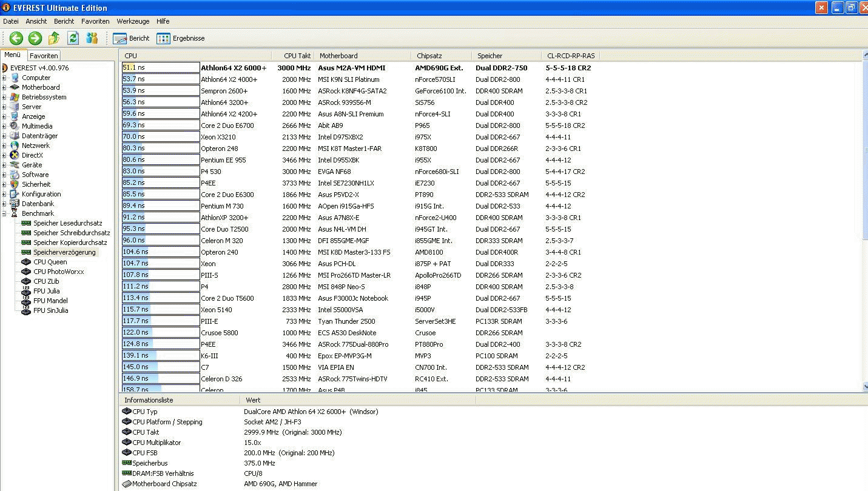Open the Werkzeuge menu

click(133, 21)
